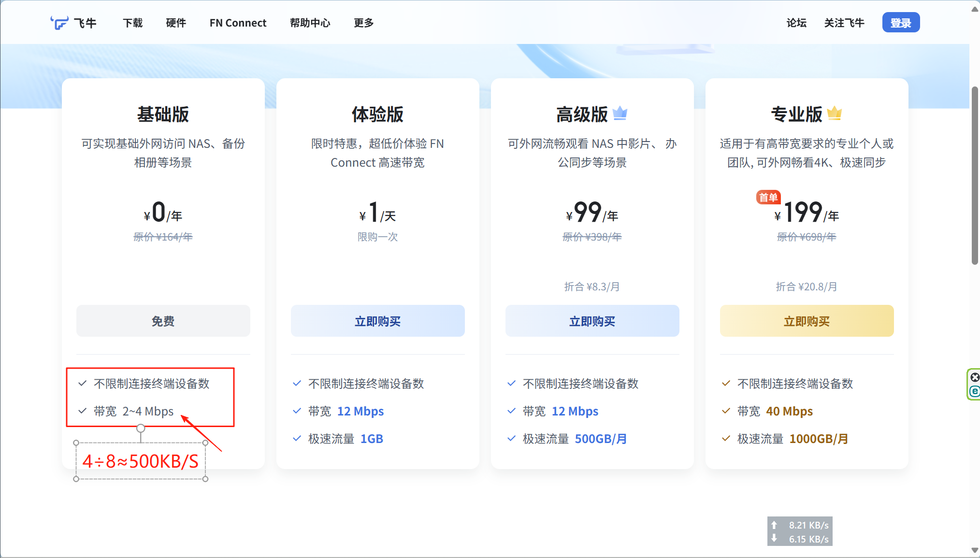Close the floating side widget X icon
The width and height of the screenshot is (980, 558).
coord(975,377)
